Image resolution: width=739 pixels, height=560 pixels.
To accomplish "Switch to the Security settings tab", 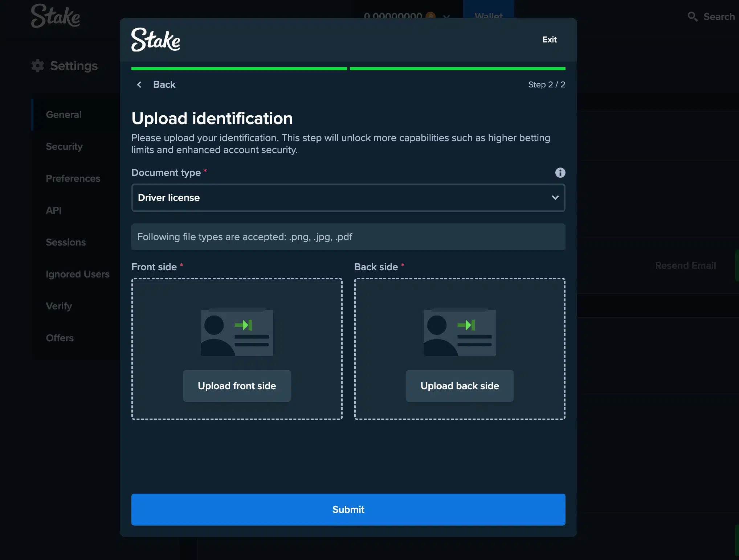I will coord(64,147).
